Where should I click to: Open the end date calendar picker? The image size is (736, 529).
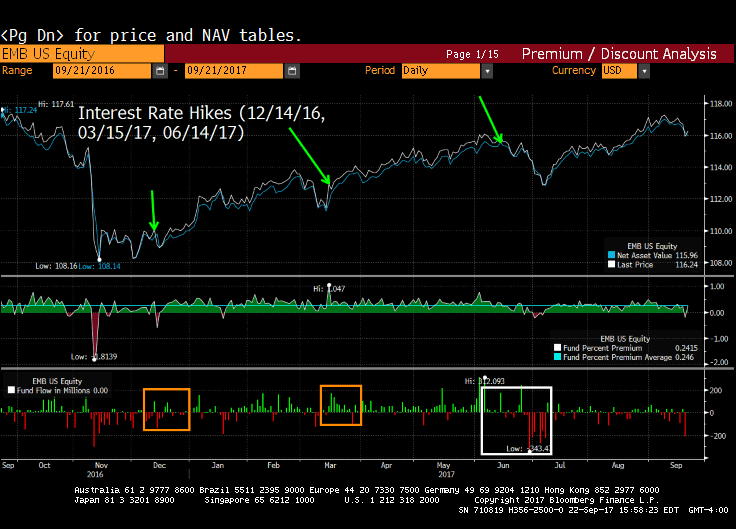(x=290, y=72)
